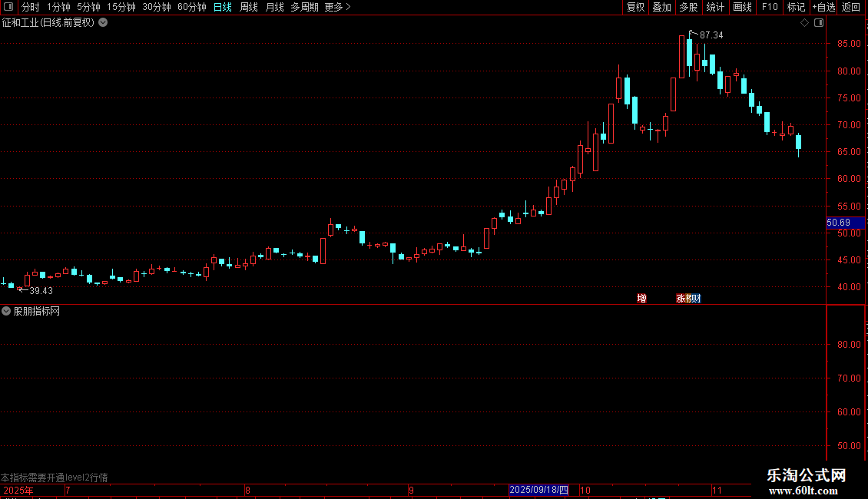Screen dimensions: 868x499
Task: Click the 2025/09/18/四 date label
Action: (x=538, y=490)
